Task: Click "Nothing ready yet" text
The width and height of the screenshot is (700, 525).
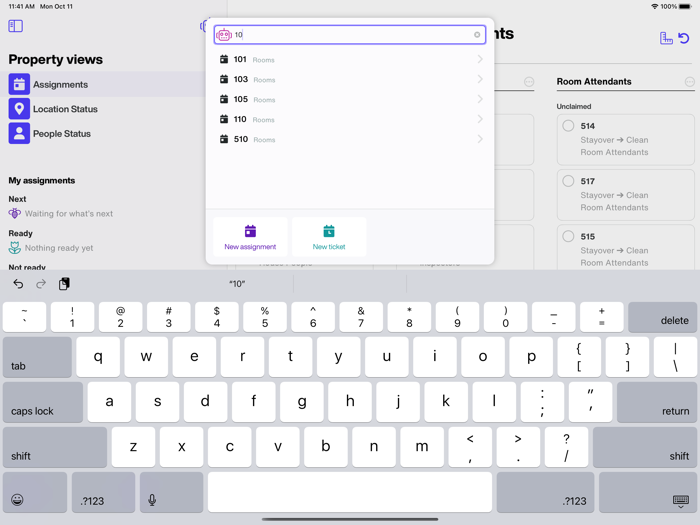Action: [59, 248]
